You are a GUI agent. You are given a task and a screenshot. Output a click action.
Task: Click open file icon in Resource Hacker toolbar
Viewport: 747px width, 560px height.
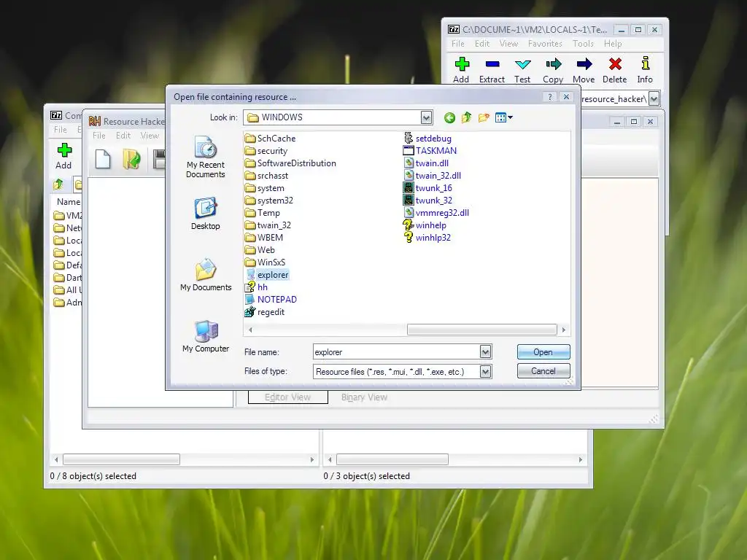(x=131, y=159)
